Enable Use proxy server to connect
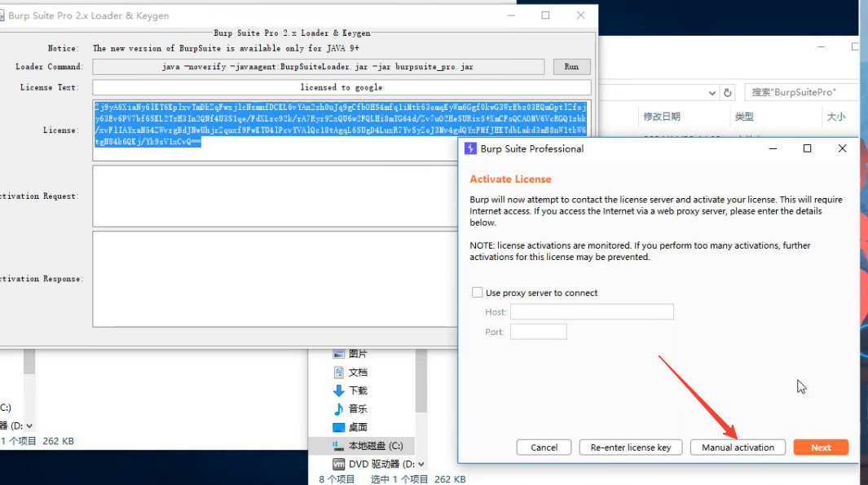The height and width of the screenshot is (485, 868). point(477,293)
